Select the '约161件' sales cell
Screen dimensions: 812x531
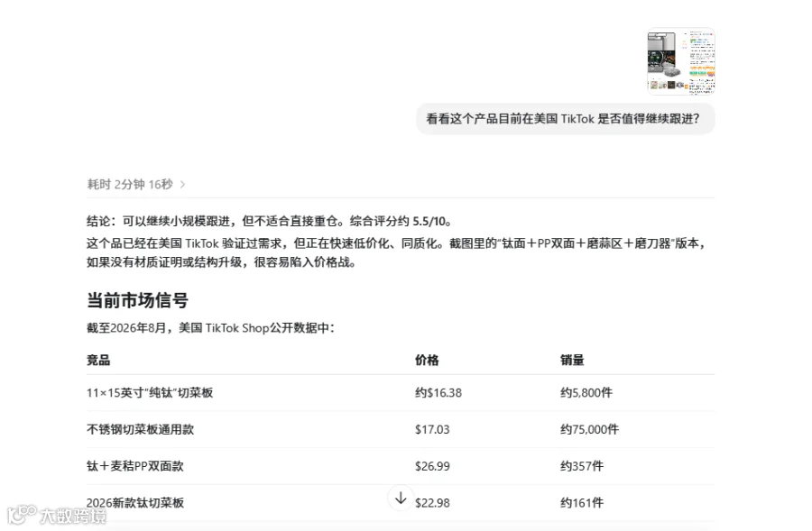pyautogui.click(x=582, y=502)
